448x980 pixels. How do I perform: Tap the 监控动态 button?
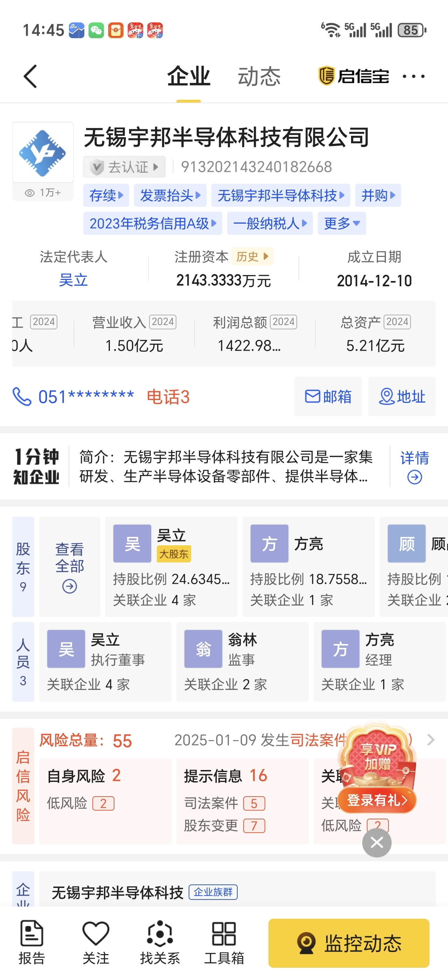pyautogui.click(x=349, y=943)
